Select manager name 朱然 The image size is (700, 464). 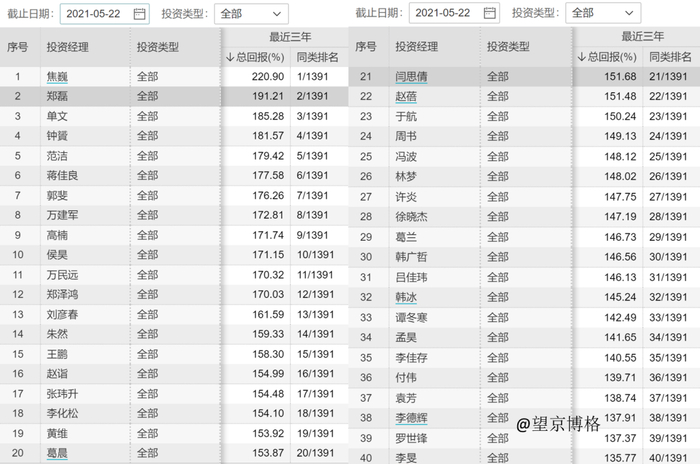pyautogui.click(x=57, y=334)
